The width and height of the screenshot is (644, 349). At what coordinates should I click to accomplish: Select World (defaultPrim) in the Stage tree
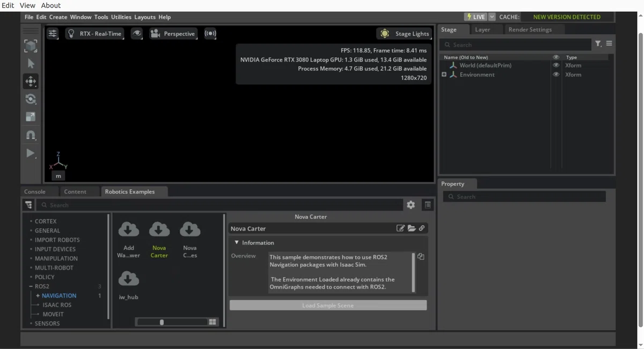[485, 65]
